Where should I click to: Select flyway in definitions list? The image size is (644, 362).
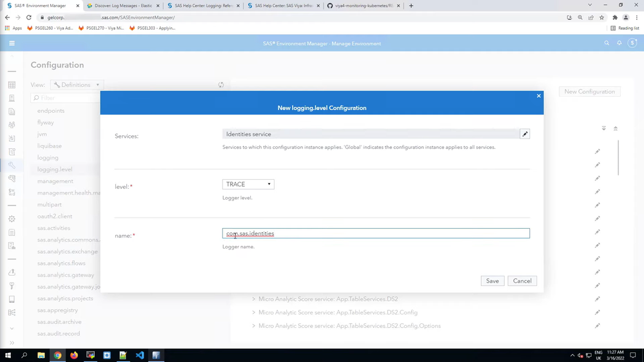(x=46, y=122)
